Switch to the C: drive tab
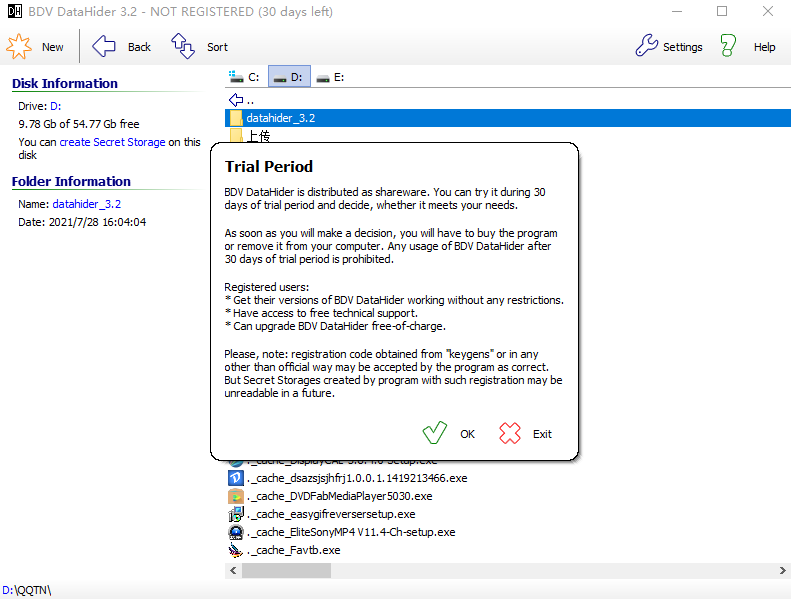 pos(245,77)
